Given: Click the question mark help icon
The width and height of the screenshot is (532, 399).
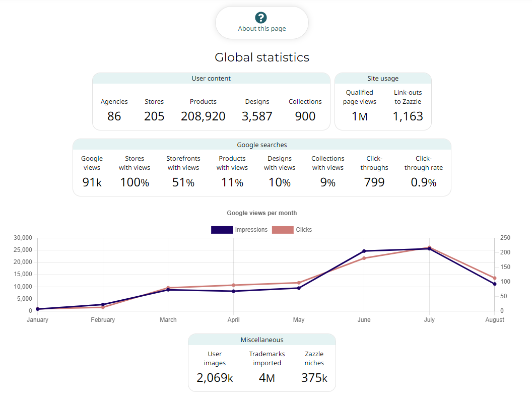Looking at the screenshot, I should (261, 17).
